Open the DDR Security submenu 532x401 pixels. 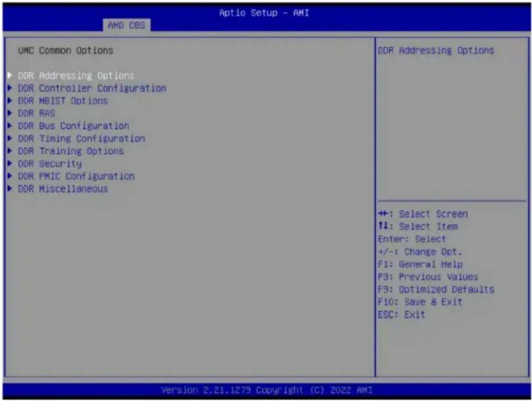(x=50, y=163)
